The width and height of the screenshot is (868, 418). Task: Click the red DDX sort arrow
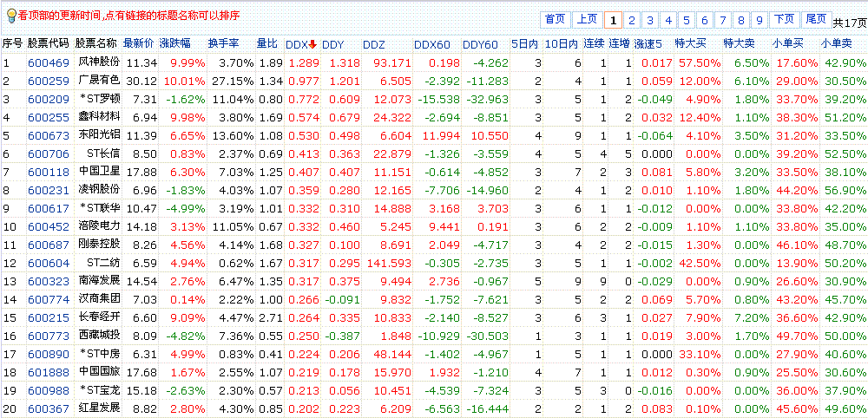point(312,44)
